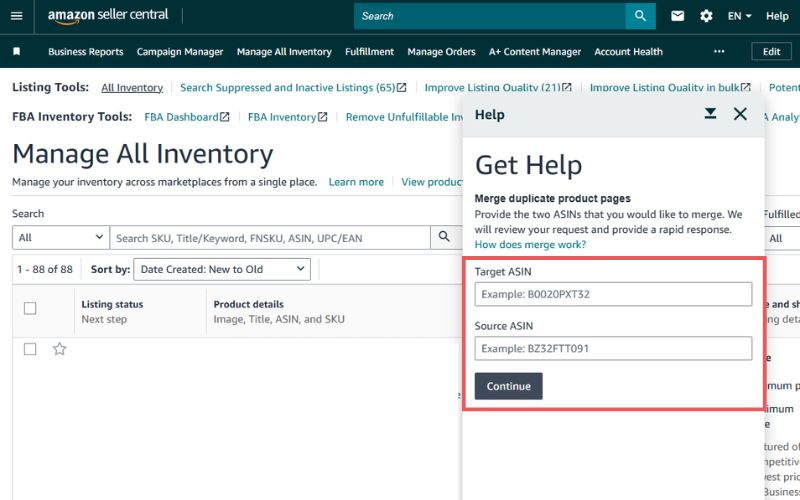This screenshot has width=800, height=500.
Task: Click the bookmark icon in navigation bar
Action: click(16, 52)
